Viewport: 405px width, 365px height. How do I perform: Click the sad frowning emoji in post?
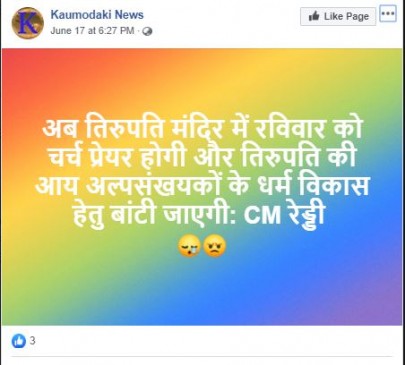215,246
